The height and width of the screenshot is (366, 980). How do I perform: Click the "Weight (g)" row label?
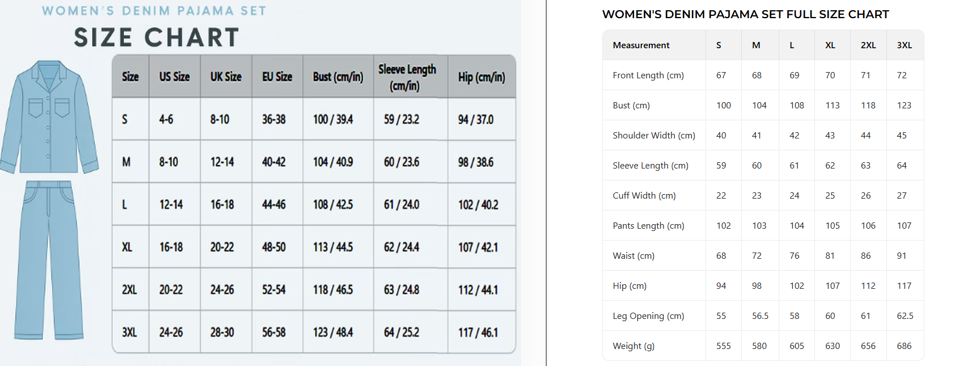tap(633, 346)
